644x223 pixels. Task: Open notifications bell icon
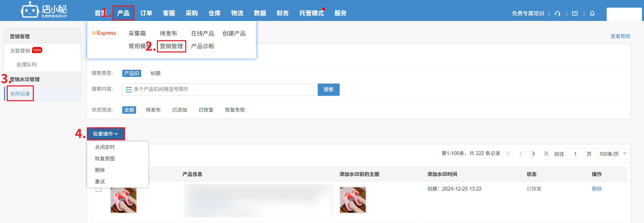(x=592, y=14)
